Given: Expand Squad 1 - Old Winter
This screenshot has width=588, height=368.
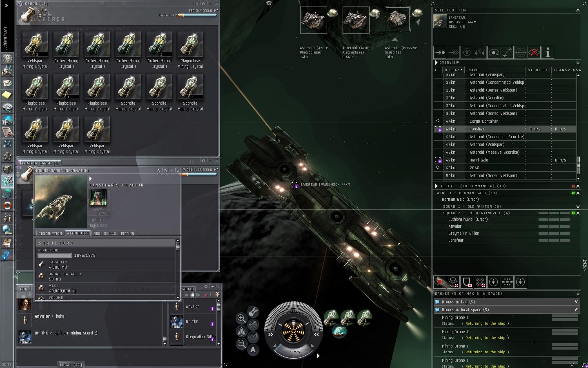Looking at the screenshot, I should tap(578, 206).
